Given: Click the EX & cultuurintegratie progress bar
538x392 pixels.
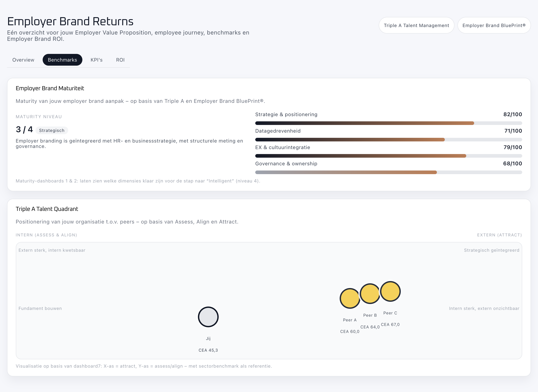Looking at the screenshot, I should coord(388,156).
